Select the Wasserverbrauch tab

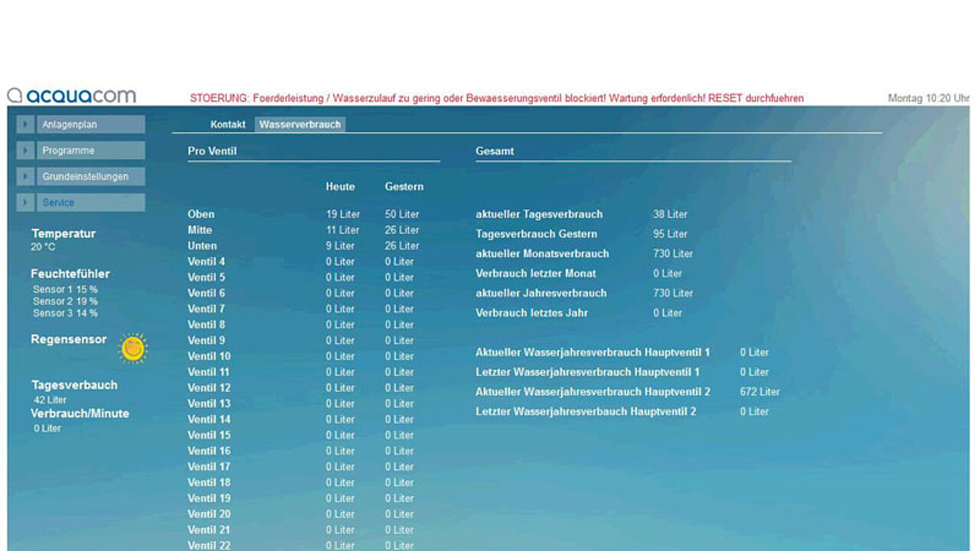coord(300,124)
